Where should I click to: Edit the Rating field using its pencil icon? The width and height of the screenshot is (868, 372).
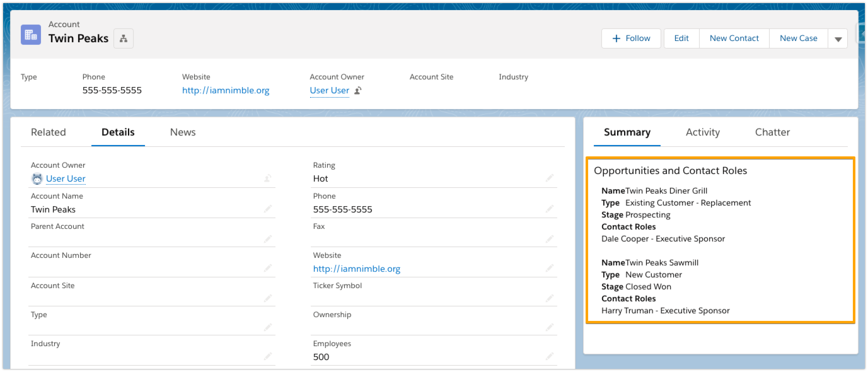[x=549, y=178]
